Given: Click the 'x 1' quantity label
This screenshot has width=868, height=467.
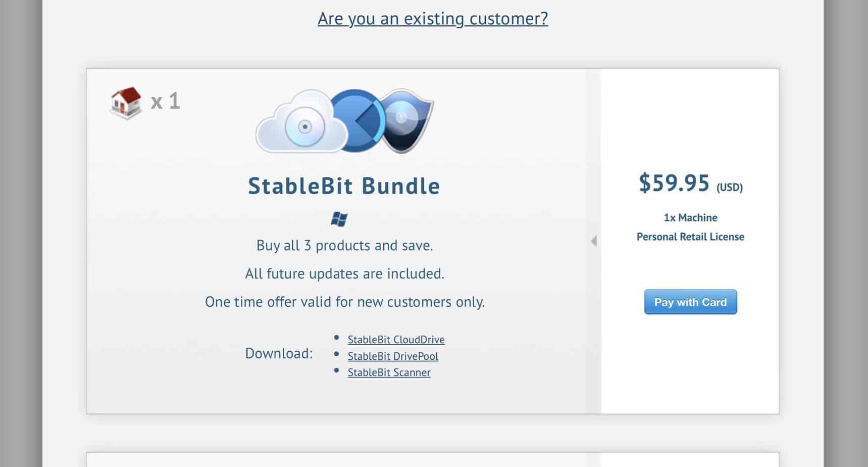Looking at the screenshot, I should [165, 101].
